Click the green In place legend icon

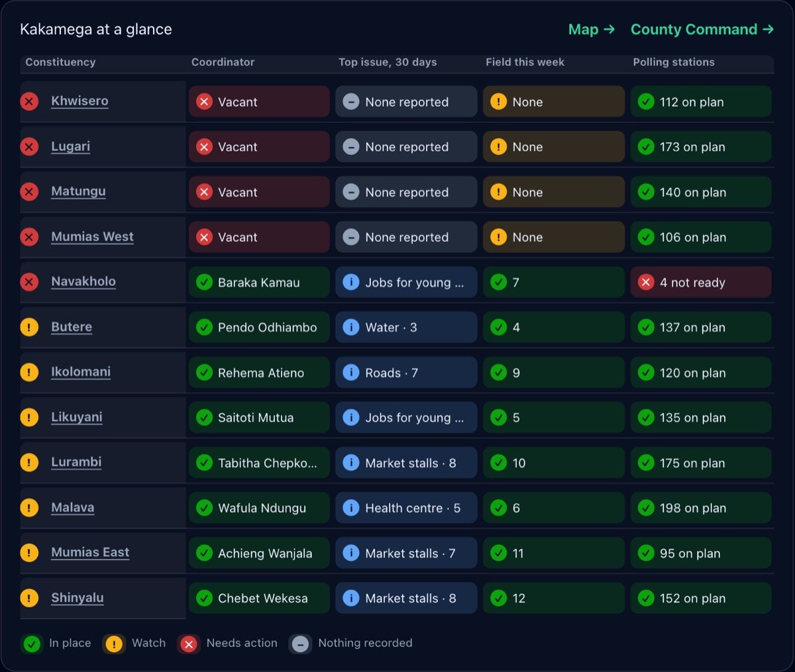point(32,644)
